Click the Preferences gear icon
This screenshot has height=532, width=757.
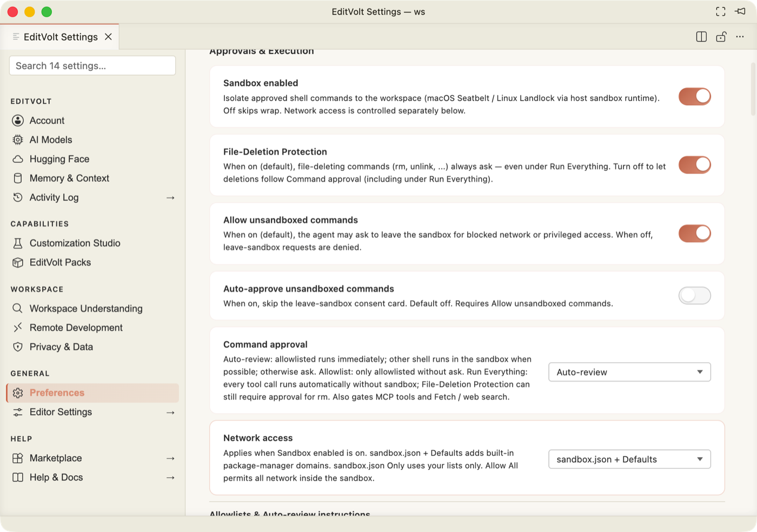pos(18,393)
